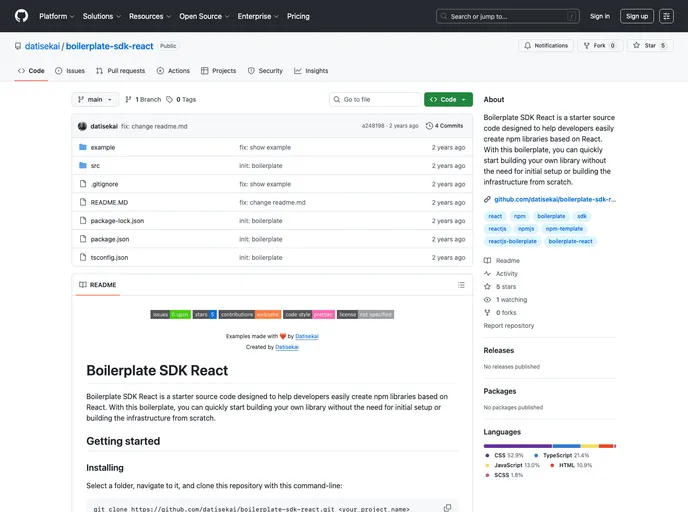Open the Releases heading link

click(498, 351)
